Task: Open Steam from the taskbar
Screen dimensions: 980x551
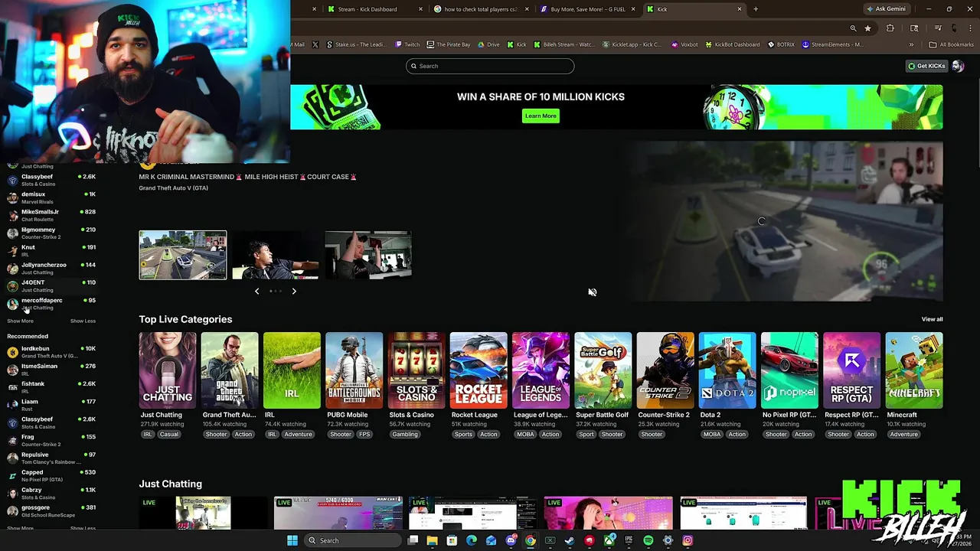Action: pos(570,540)
